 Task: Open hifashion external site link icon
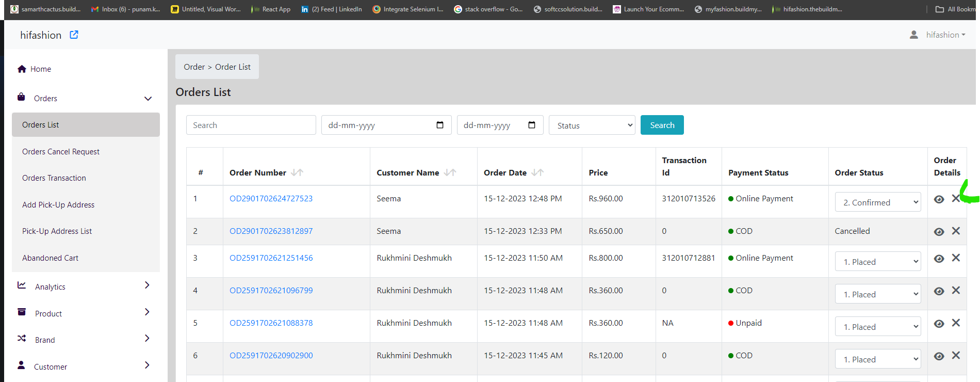pos(74,35)
